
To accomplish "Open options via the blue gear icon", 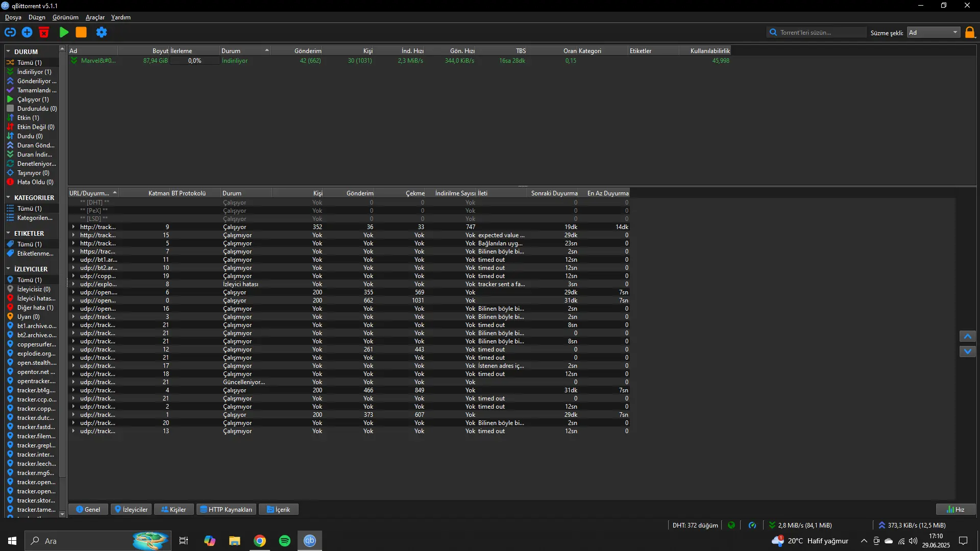I will [x=102, y=32].
